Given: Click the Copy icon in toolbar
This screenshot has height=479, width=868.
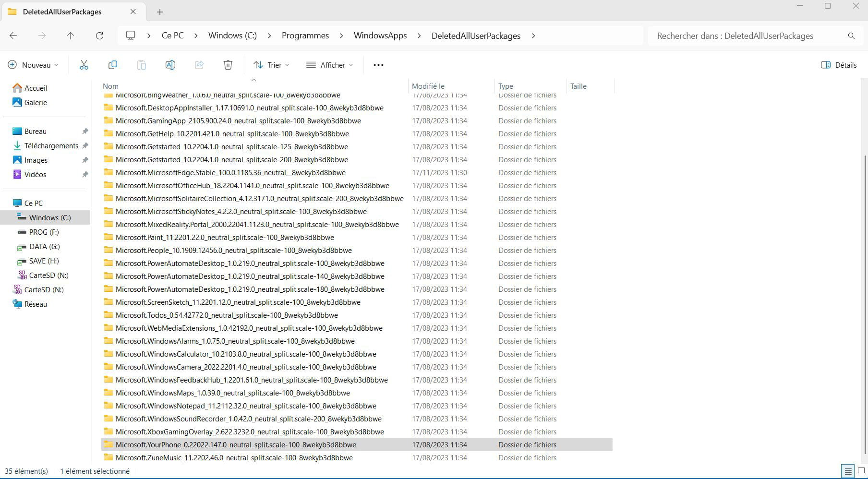Looking at the screenshot, I should pos(113,65).
